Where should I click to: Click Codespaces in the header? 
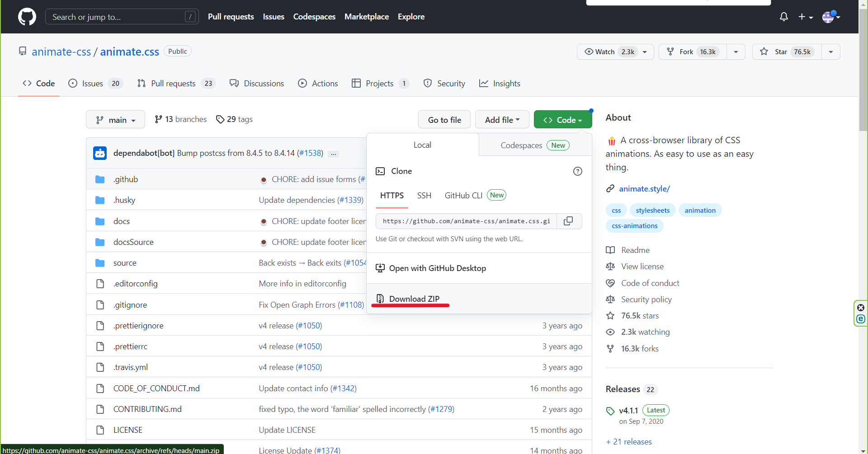314,17
